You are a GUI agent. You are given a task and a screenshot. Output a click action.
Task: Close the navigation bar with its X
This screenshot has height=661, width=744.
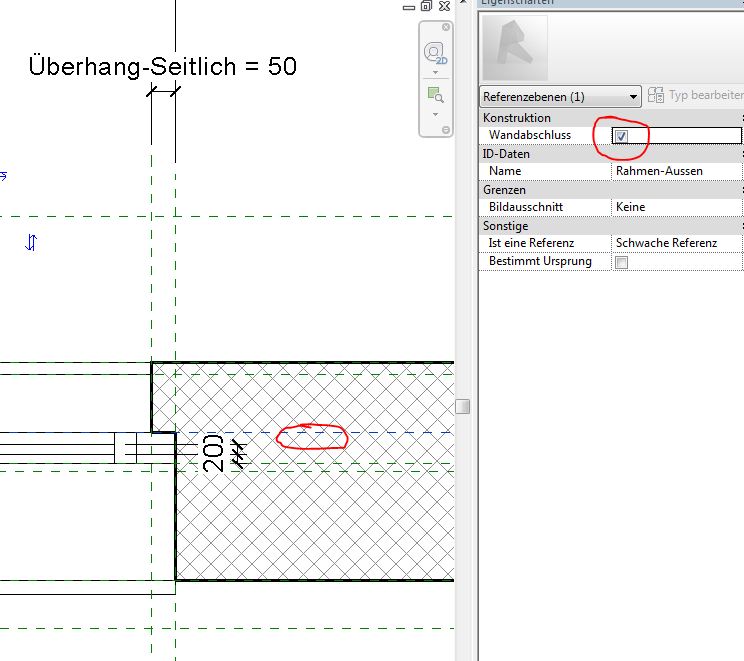point(446,27)
